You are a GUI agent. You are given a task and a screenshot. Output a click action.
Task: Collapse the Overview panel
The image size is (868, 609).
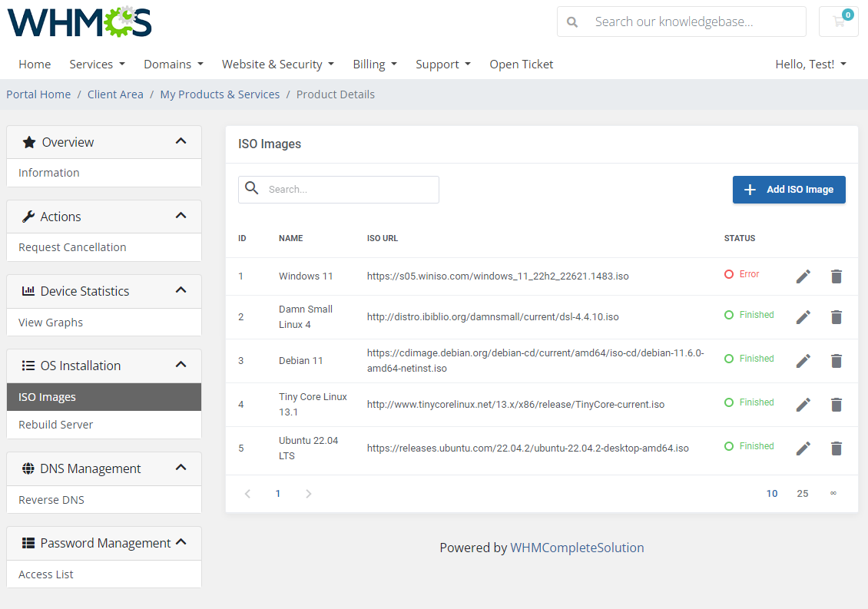point(181,141)
